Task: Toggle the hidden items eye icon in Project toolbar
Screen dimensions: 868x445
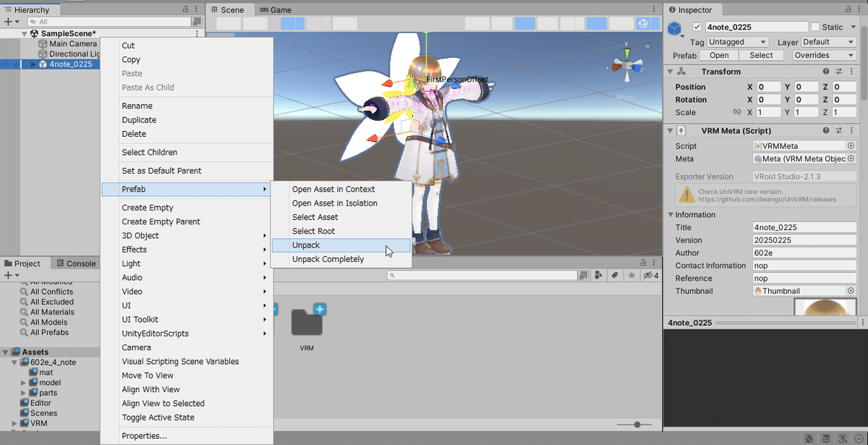Action: [x=647, y=275]
